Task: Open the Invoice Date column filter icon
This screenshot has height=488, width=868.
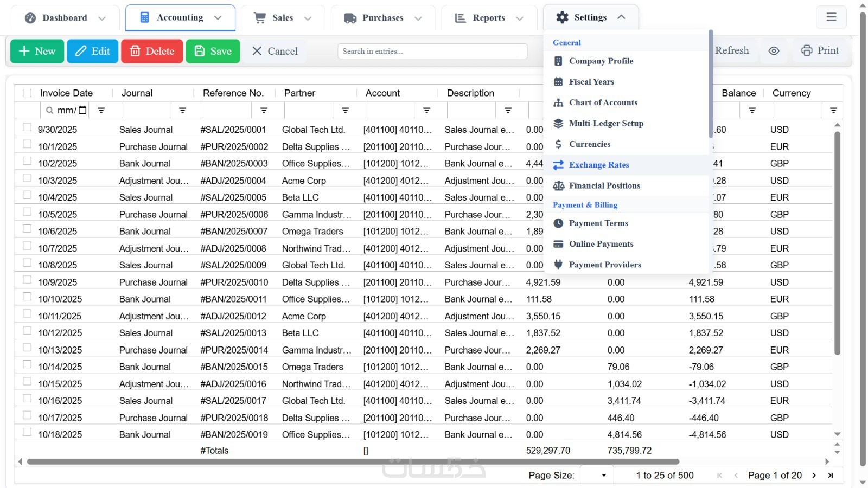Action: [x=101, y=110]
